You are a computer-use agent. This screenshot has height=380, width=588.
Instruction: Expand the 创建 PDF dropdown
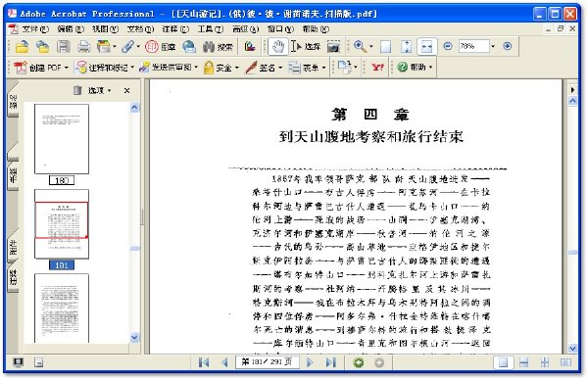(66, 68)
